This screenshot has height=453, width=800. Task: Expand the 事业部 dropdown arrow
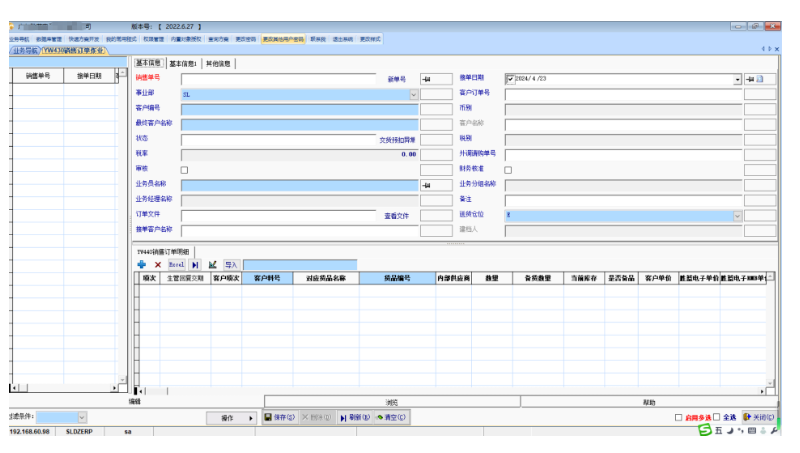tap(413, 94)
